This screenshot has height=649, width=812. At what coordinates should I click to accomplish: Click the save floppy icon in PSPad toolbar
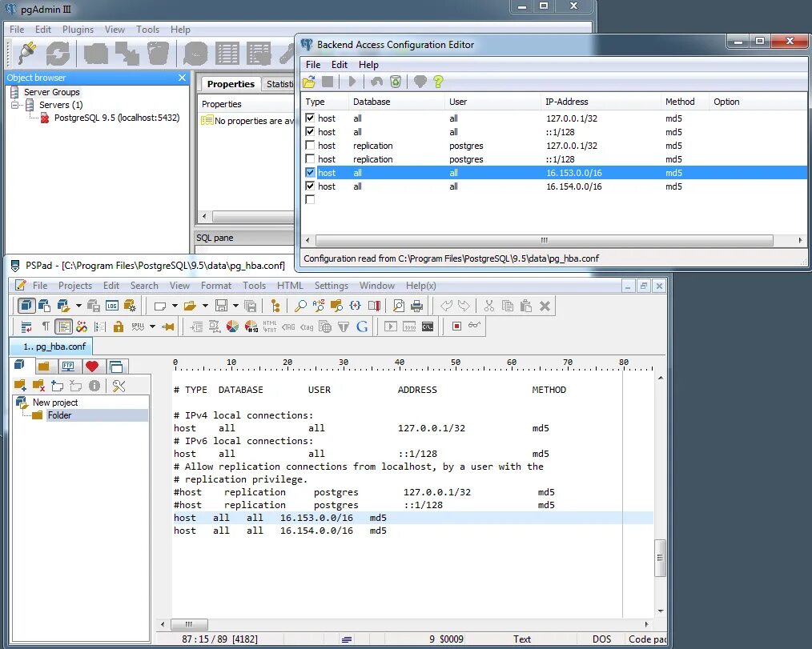(x=221, y=306)
